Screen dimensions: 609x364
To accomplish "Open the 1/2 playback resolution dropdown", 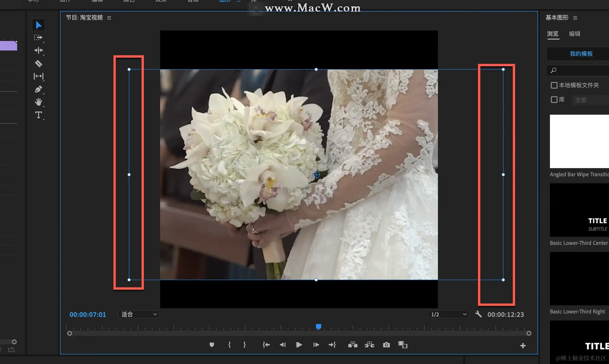I will tap(448, 314).
